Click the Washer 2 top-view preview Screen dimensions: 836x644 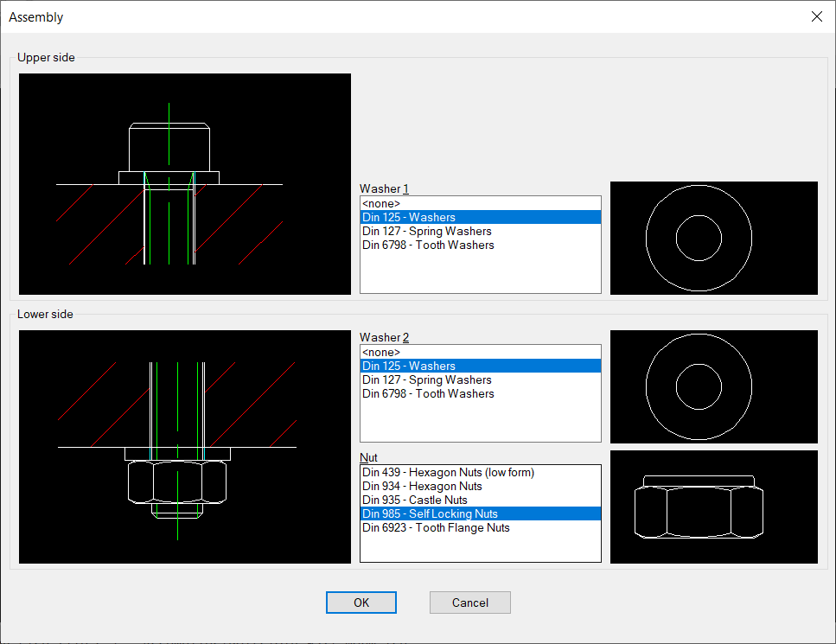[x=714, y=386]
